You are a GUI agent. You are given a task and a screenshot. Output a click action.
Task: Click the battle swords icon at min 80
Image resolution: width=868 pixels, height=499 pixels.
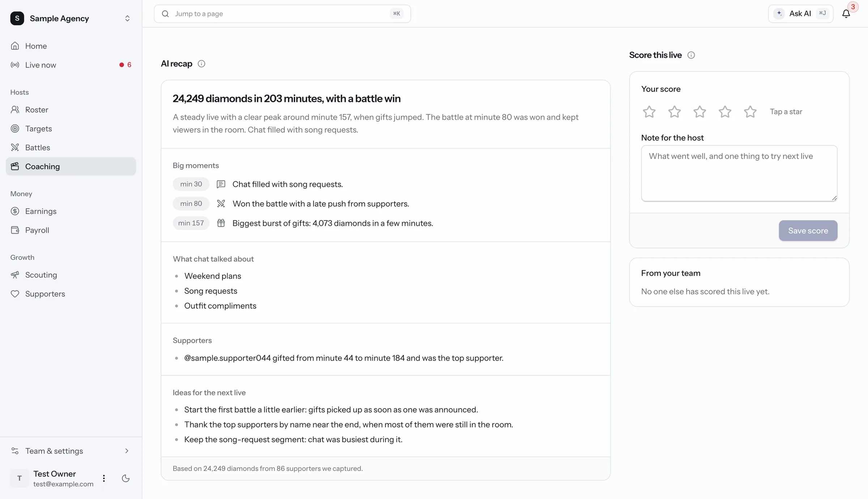point(221,203)
